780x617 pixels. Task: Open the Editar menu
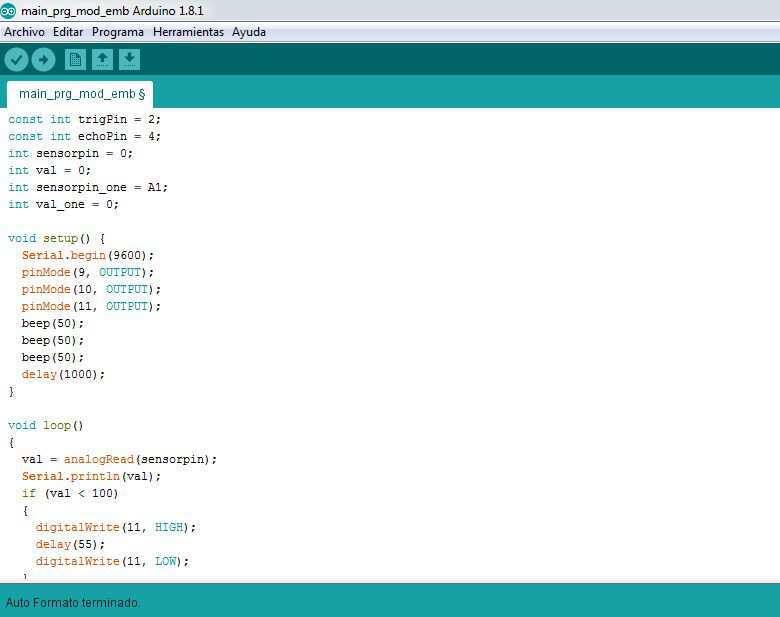pyautogui.click(x=68, y=32)
